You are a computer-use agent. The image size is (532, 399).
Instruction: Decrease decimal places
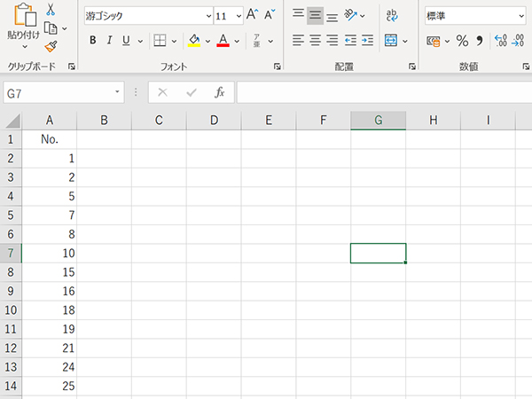[518, 41]
